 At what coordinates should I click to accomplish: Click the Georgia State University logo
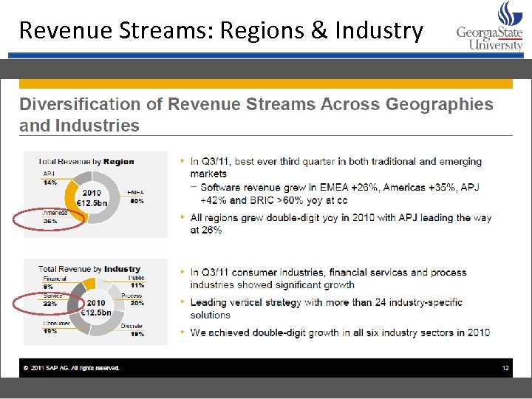[x=490, y=26]
